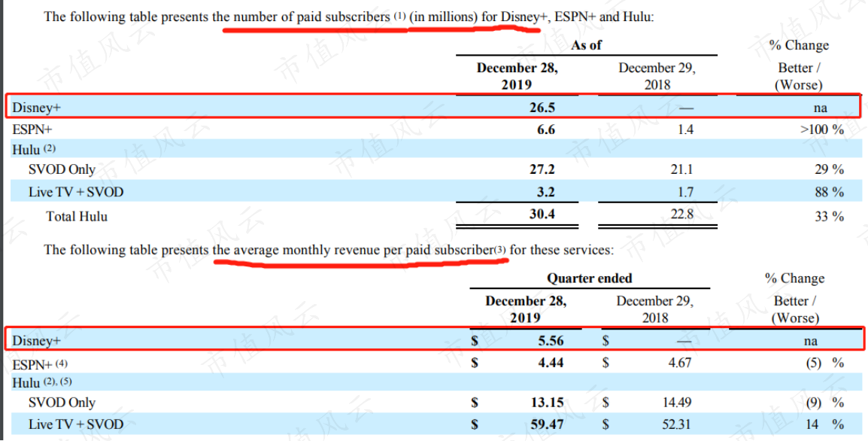Click Hulu footnote (2) in subscribers table
The height and width of the screenshot is (441, 868).
point(50,148)
